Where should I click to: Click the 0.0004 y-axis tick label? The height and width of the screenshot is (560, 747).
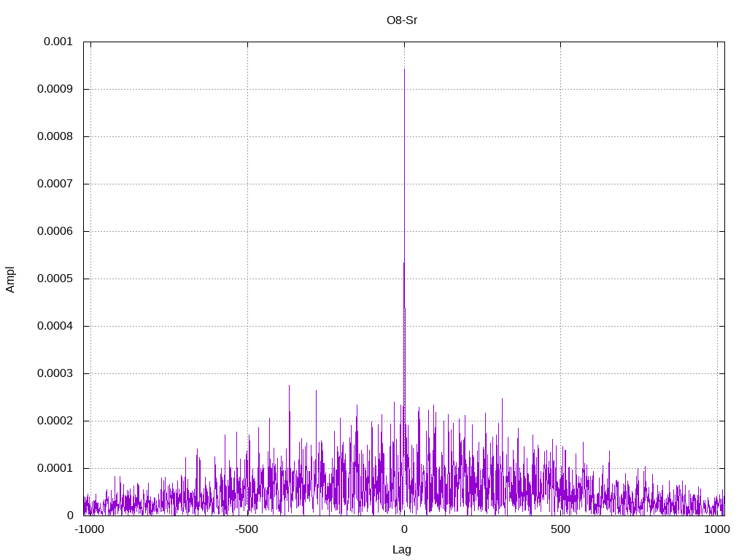tap(55, 326)
